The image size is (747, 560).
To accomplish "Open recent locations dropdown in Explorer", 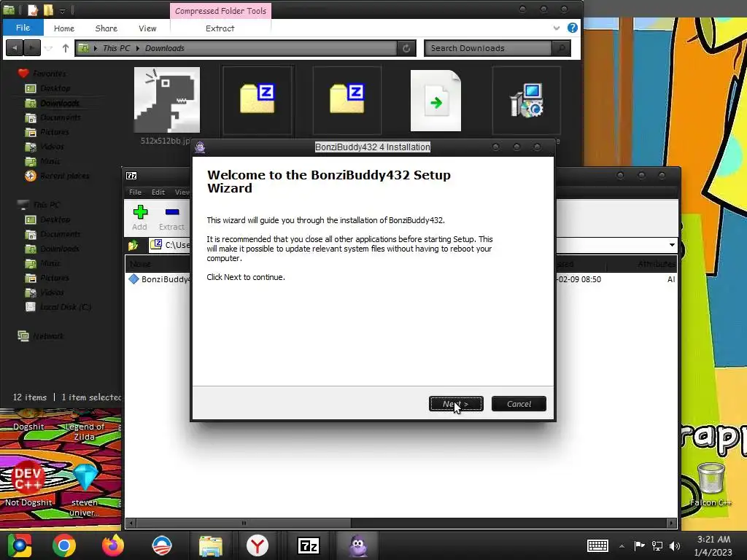I will (48, 48).
